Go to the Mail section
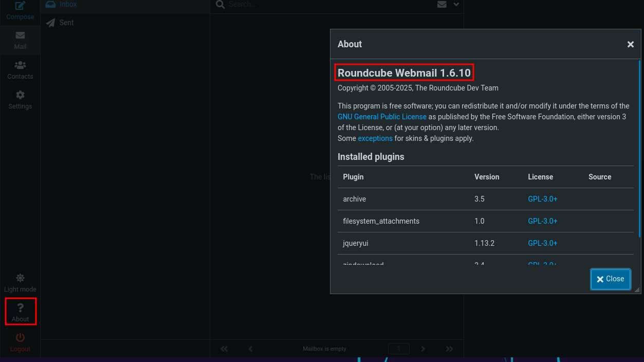 [20, 41]
